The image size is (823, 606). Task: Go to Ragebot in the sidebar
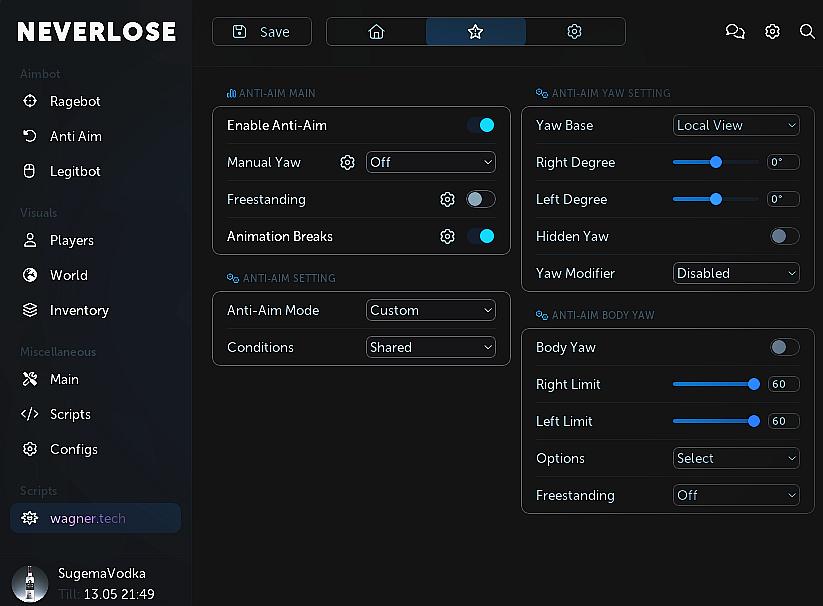click(75, 101)
